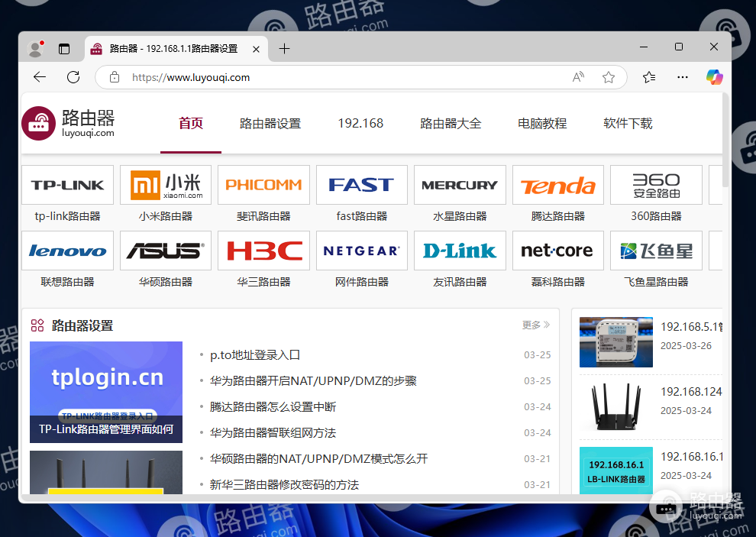
Task: View site information via the lock icon
Action: coord(115,77)
